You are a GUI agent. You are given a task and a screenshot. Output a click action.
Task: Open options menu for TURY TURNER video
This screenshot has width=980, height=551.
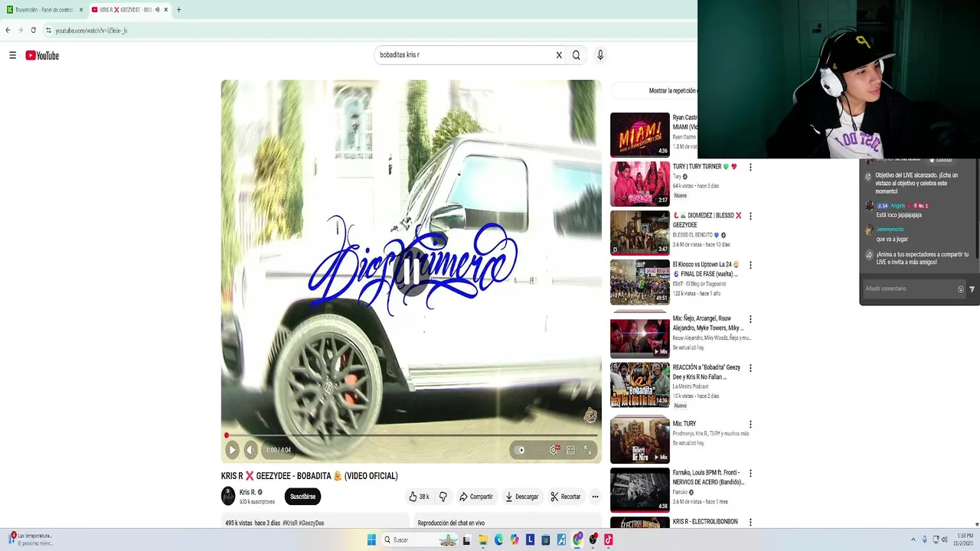(750, 167)
